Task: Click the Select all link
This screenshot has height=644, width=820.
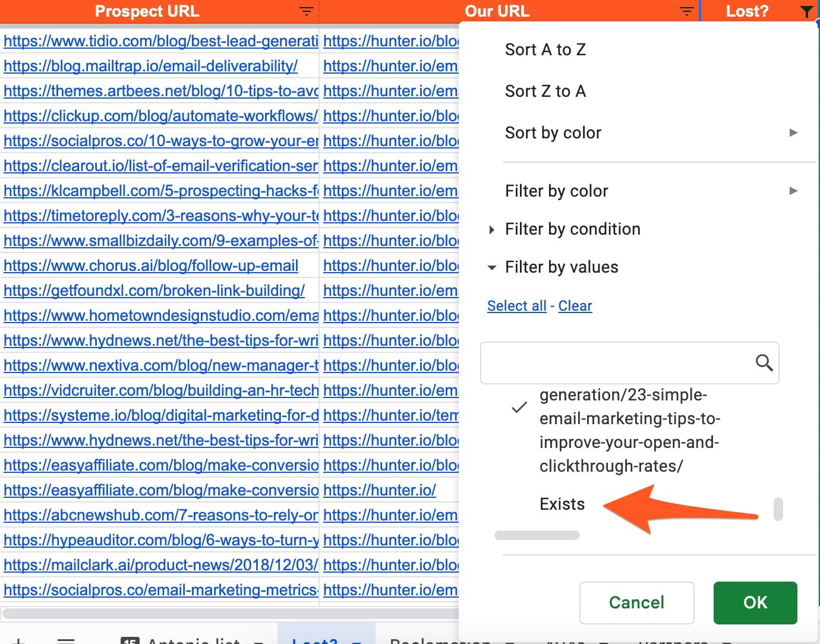Action: point(516,306)
